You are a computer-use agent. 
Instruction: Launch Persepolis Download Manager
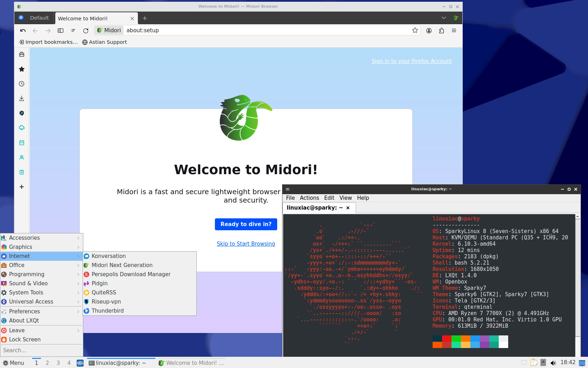pos(140,274)
